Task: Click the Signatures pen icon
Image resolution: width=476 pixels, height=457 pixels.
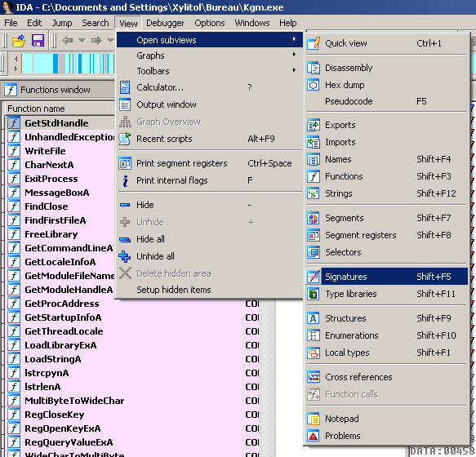Action: click(x=314, y=277)
